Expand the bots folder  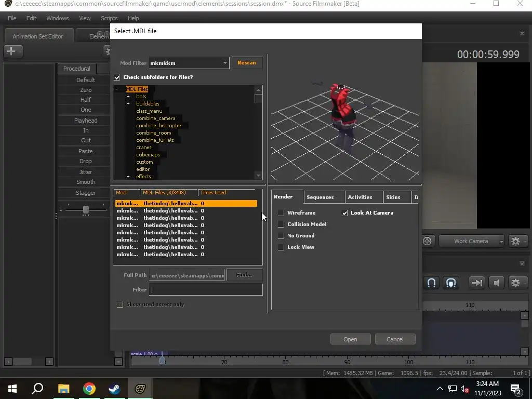pyautogui.click(x=128, y=96)
